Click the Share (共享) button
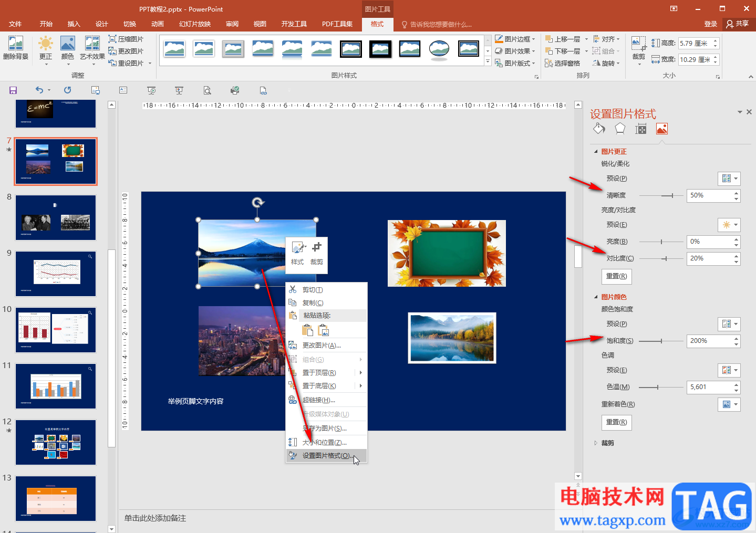This screenshot has width=756, height=533. click(738, 24)
